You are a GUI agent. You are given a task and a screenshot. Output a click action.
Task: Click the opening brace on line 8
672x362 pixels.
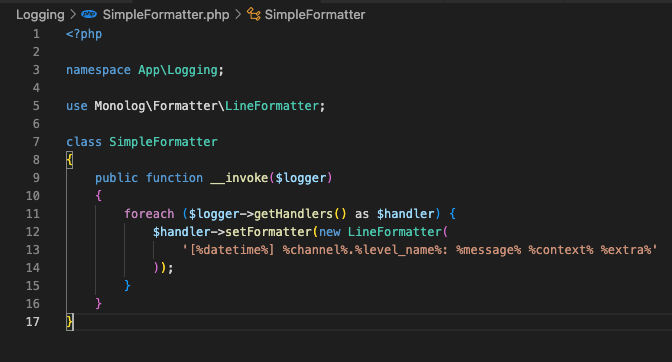[x=69, y=160]
